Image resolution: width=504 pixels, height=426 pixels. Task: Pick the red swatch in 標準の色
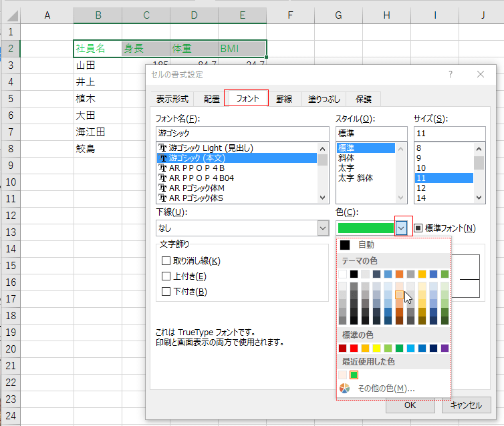[x=354, y=348]
